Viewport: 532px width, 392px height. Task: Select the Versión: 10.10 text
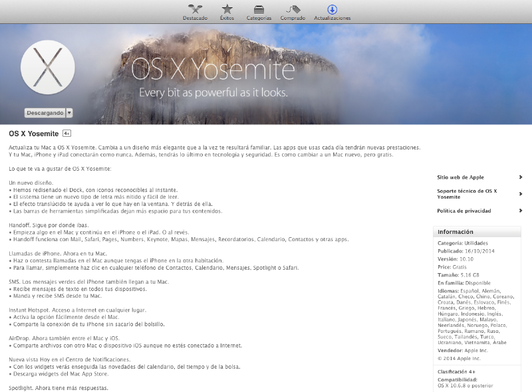point(456,258)
